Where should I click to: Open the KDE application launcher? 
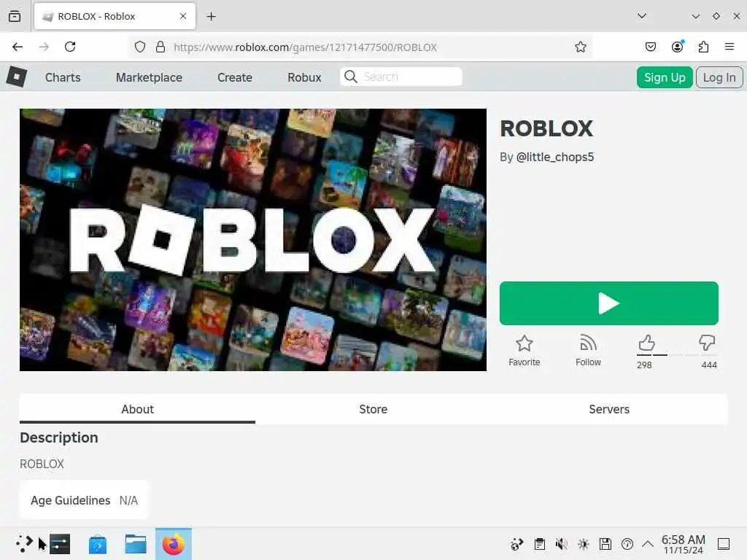(x=24, y=544)
